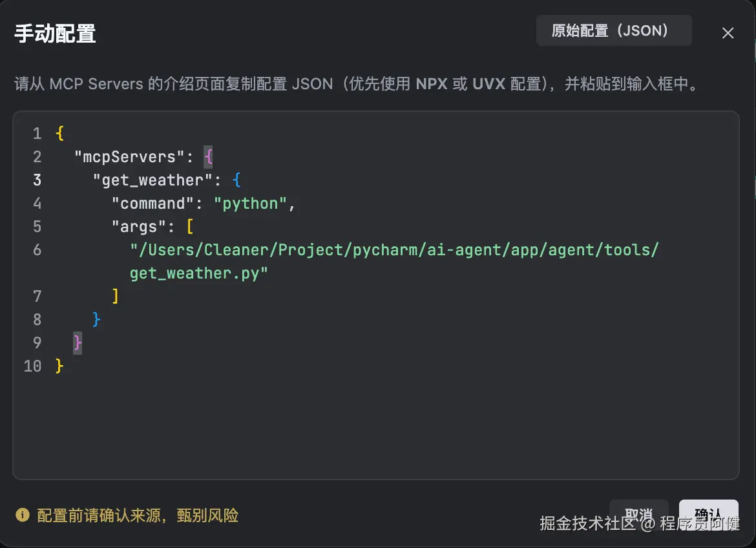Click the closing square bracket on line 7
Viewport: 756px width, 548px height.
tap(115, 297)
